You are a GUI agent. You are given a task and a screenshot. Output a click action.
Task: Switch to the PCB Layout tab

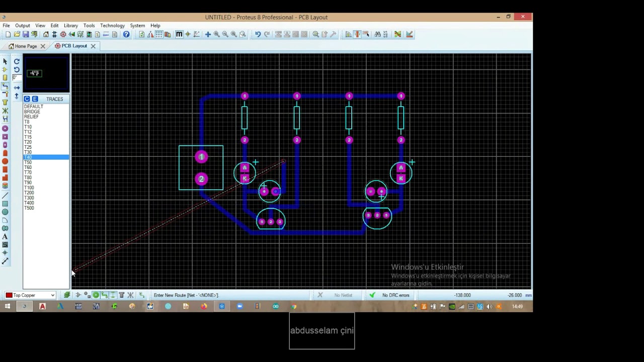click(x=71, y=46)
